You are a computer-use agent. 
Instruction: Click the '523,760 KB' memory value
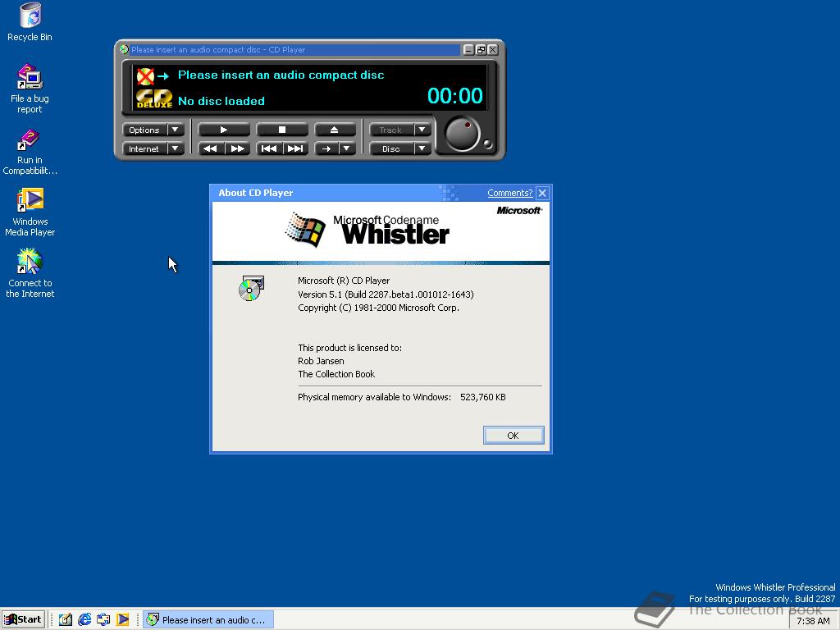482,397
